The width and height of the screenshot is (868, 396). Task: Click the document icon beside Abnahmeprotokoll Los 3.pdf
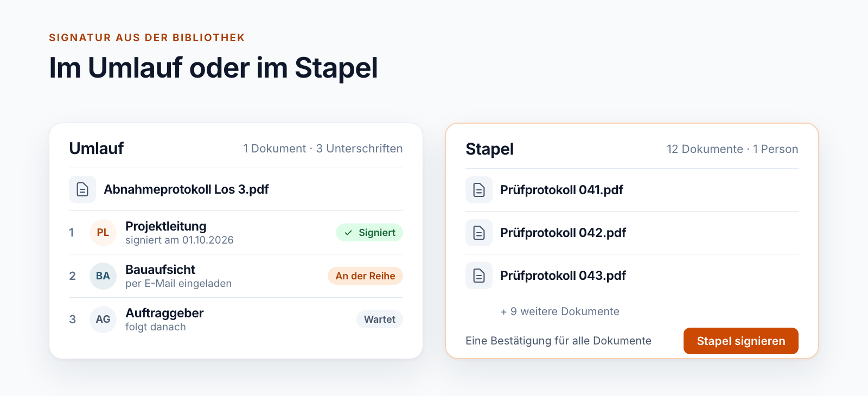(x=82, y=189)
